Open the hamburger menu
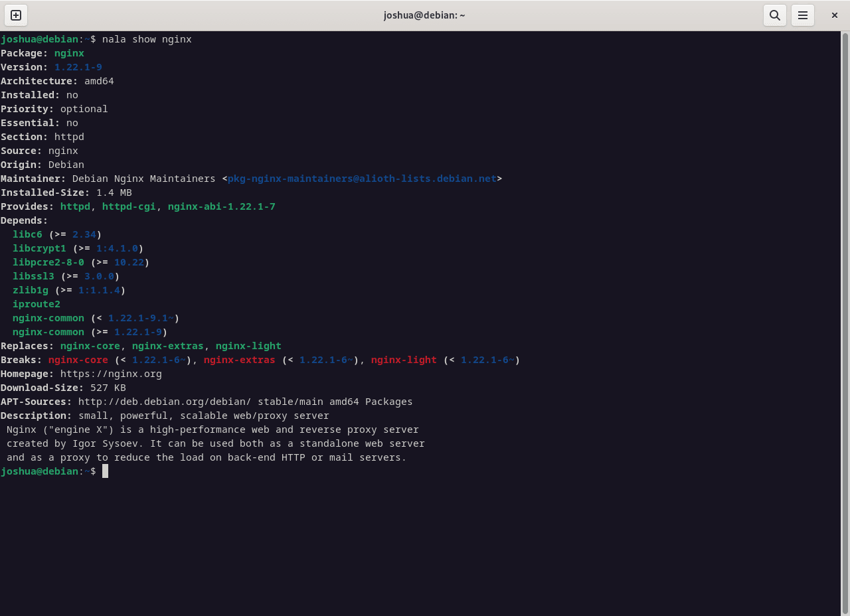The image size is (850, 616). [802, 15]
